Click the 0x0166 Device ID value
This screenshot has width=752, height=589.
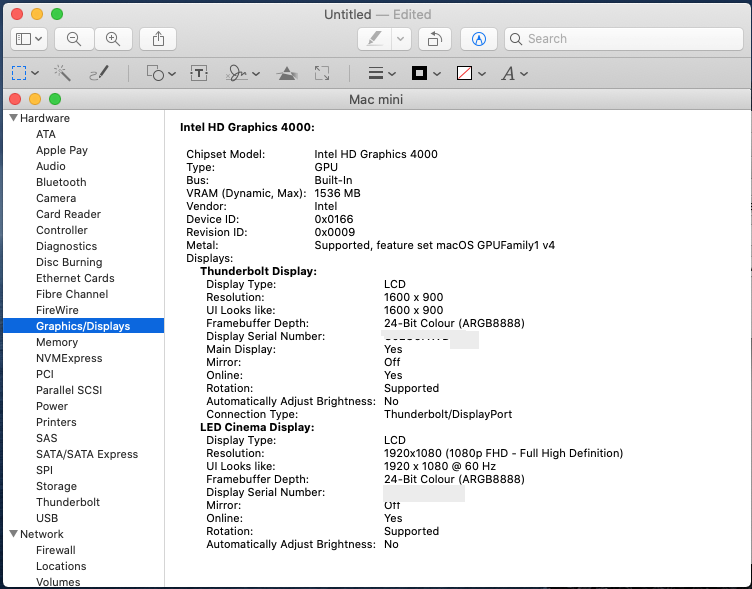click(x=334, y=219)
